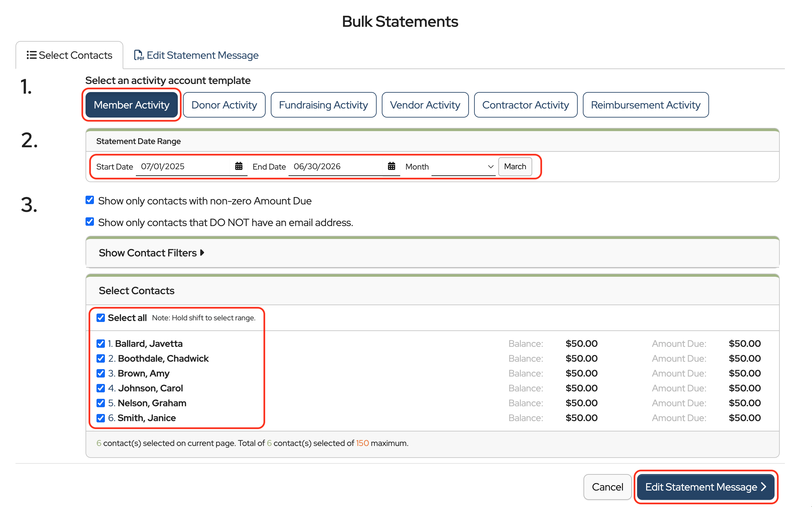Switch to the Select Contacts tab

[x=75, y=55]
